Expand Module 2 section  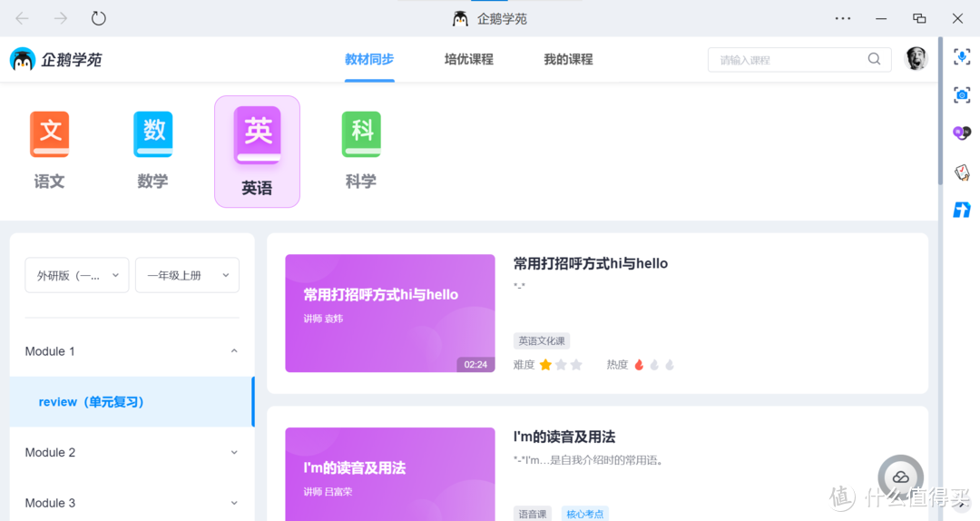(132, 452)
